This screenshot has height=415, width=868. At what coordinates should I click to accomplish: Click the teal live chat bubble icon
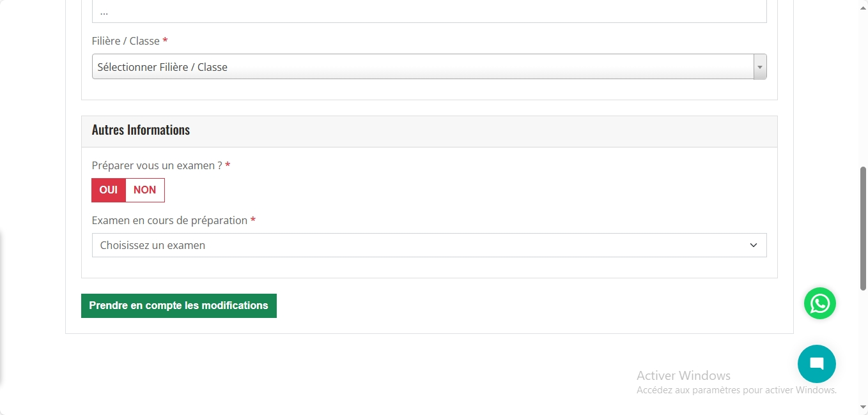coord(816,364)
